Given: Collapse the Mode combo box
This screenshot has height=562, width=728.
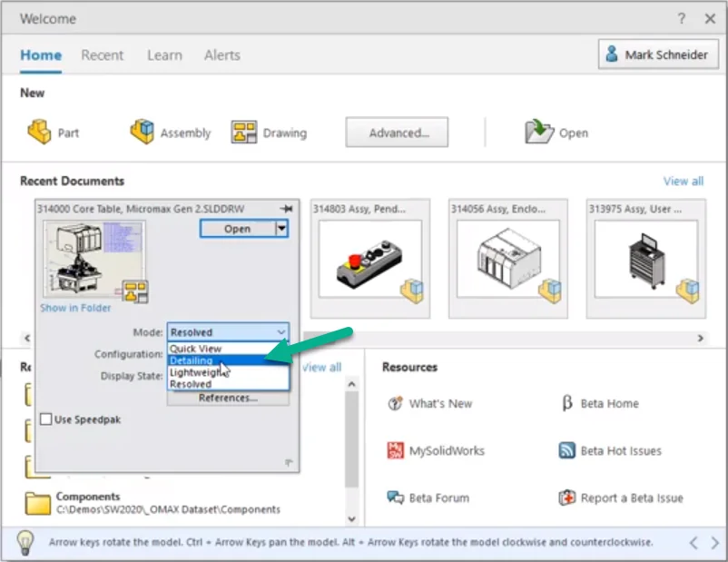Looking at the screenshot, I should click(280, 332).
